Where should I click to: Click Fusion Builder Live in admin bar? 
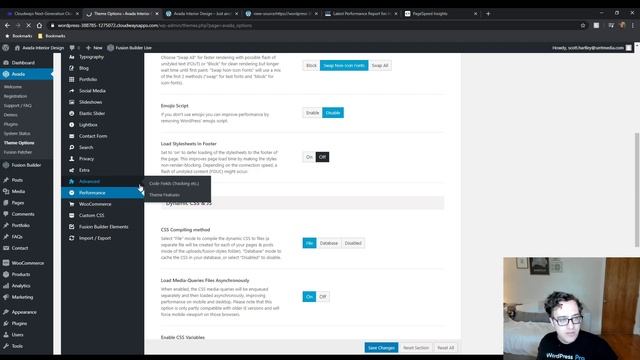pos(129,48)
